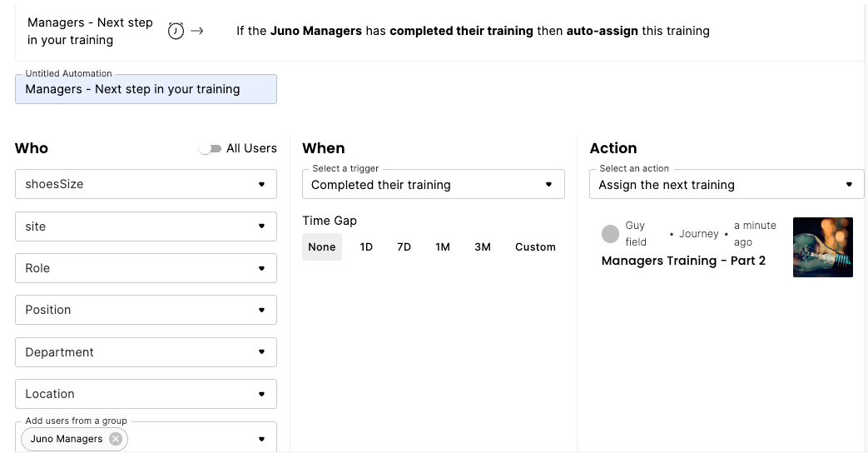This screenshot has height=473, width=868.
Task: Open the Department dropdown
Action: click(x=146, y=351)
